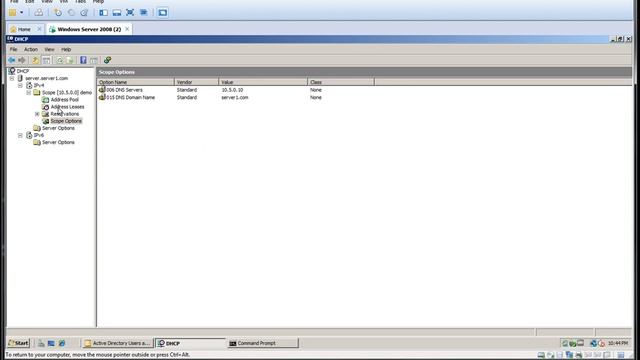Click the green DHCP action toolbar icon
Viewport: 640px width, 360px height.
(107, 60)
